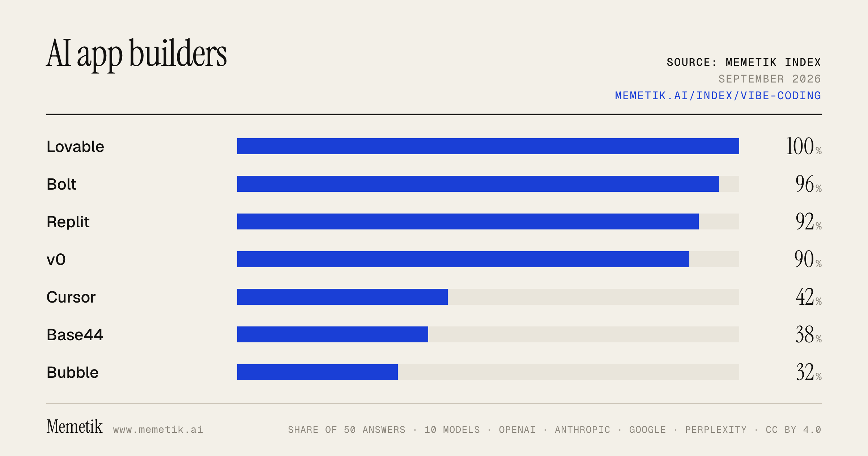Click the Perplexity label in footer
This screenshot has height=456, width=868.
(716, 430)
